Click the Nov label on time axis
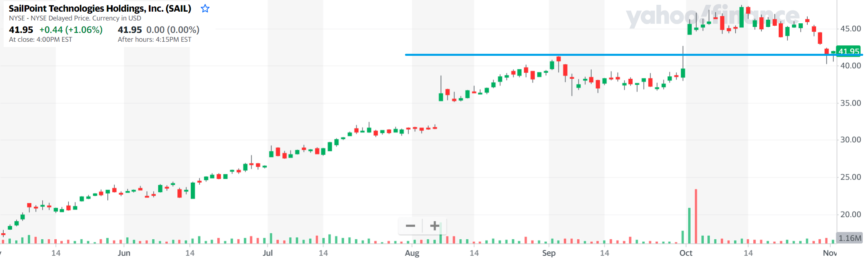868x265 pixels. 830,253
